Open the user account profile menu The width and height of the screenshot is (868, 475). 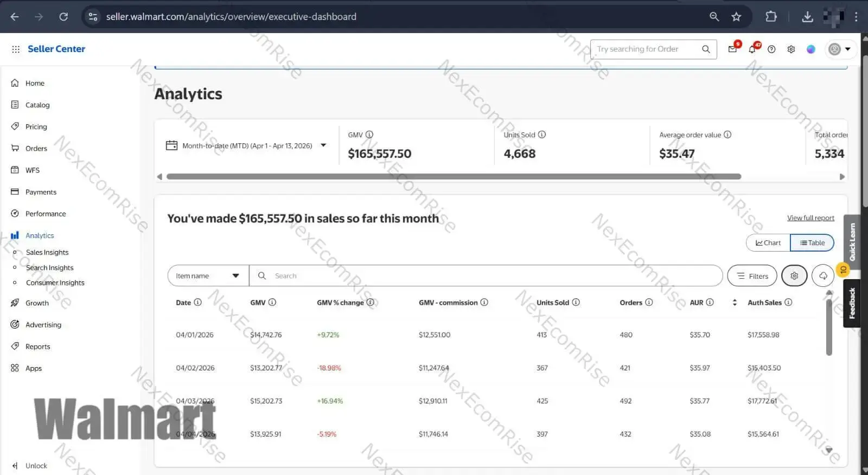pyautogui.click(x=840, y=49)
